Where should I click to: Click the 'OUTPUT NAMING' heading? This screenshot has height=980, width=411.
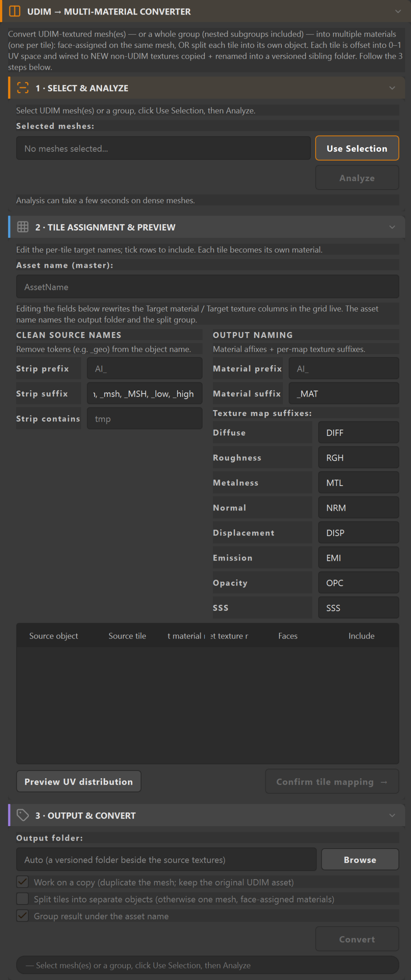pyautogui.click(x=253, y=335)
